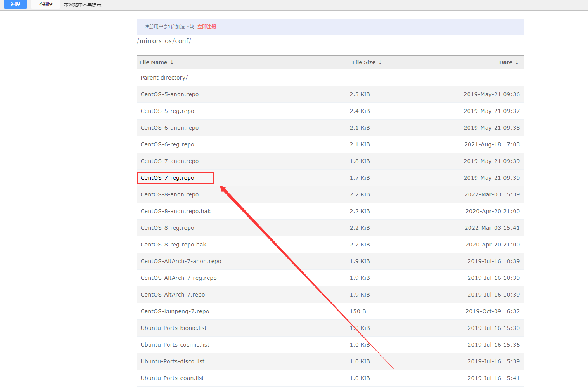Open CentOS-8-anon.repo file
Image resolution: width=588 pixels, height=387 pixels.
point(169,194)
